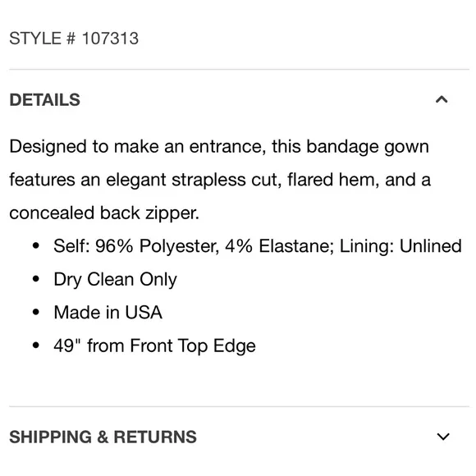476x476 pixels.
Task: Expand the Shipping & Returns chevron
Action: (443, 437)
